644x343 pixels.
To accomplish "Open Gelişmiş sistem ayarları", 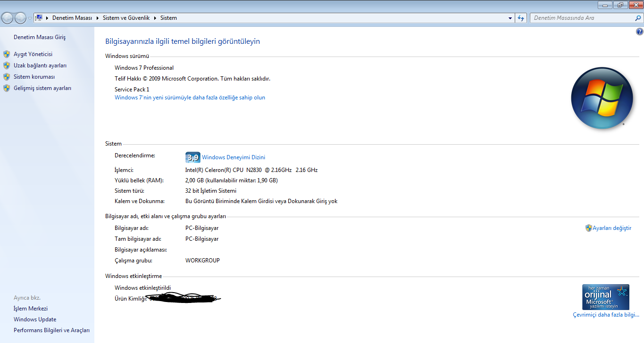I will click(x=42, y=88).
